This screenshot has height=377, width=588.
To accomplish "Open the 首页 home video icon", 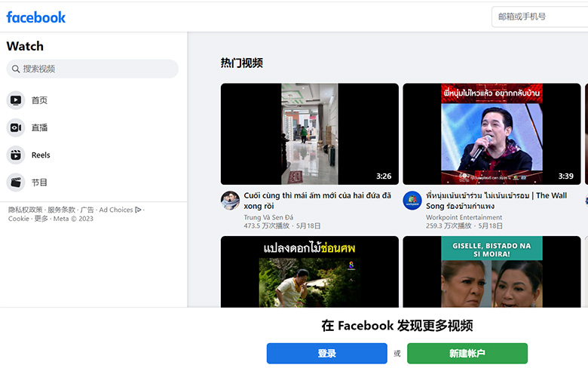I will (x=16, y=100).
